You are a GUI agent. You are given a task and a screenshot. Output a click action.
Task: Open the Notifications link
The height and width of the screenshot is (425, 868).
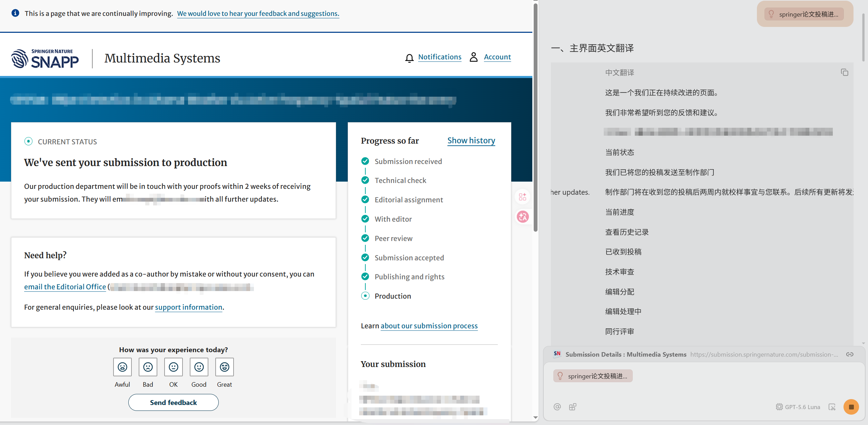click(440, 57)
